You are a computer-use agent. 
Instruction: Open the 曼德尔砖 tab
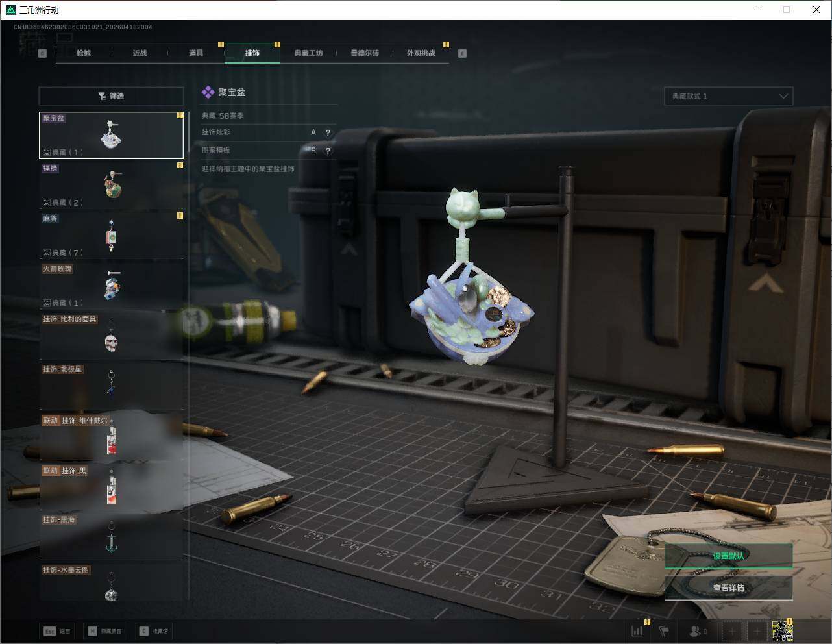point(365,53)
